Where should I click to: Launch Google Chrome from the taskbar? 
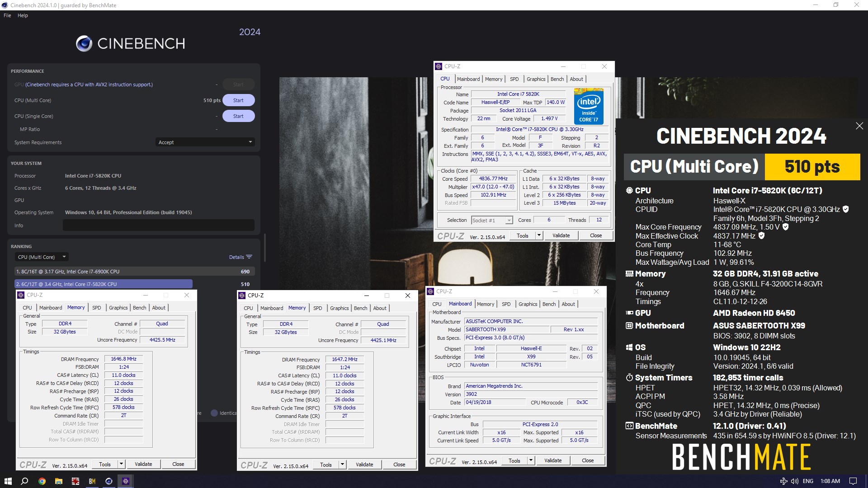[x=42, y=481]
